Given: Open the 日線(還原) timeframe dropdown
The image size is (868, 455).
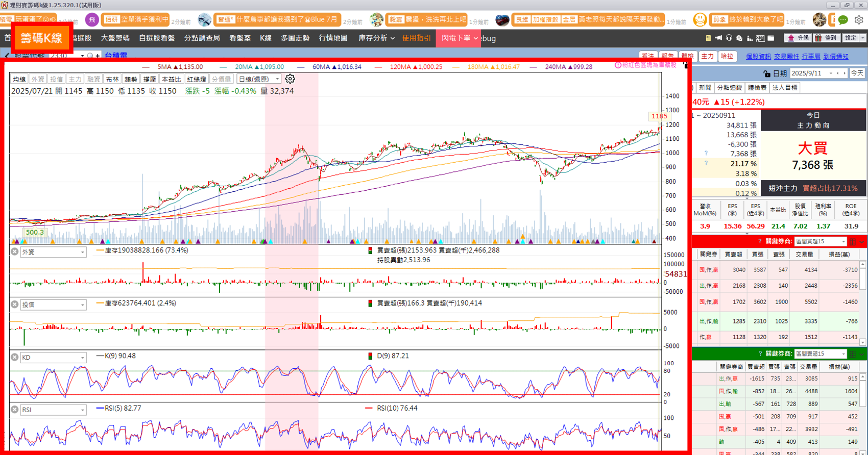Looking at the screenshot, I should click(259, 79).
